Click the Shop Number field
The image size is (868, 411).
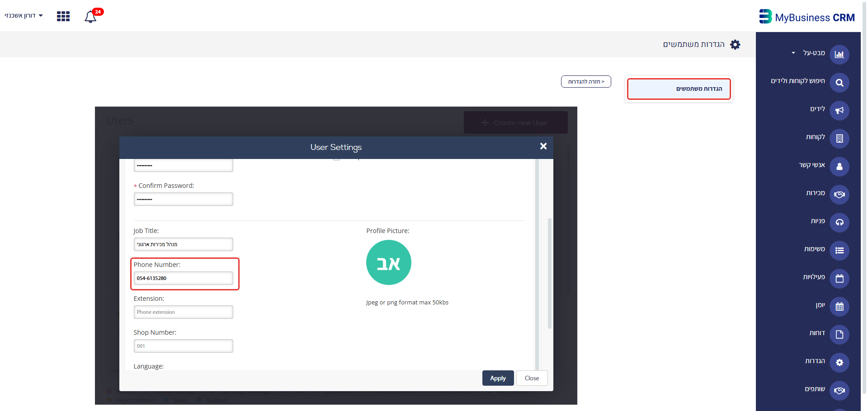coord(183,346)
